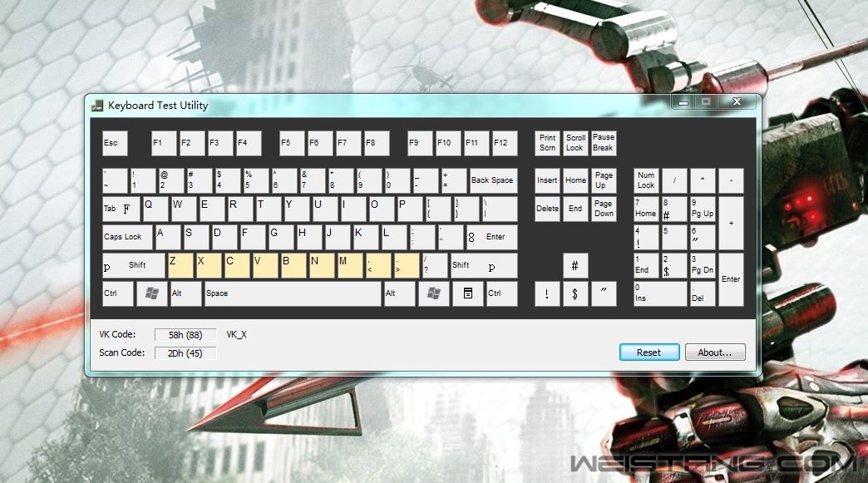This screenshot has height=483, width=868.
Task: Click the highlighted M key
Action: (x=350, y=265)
